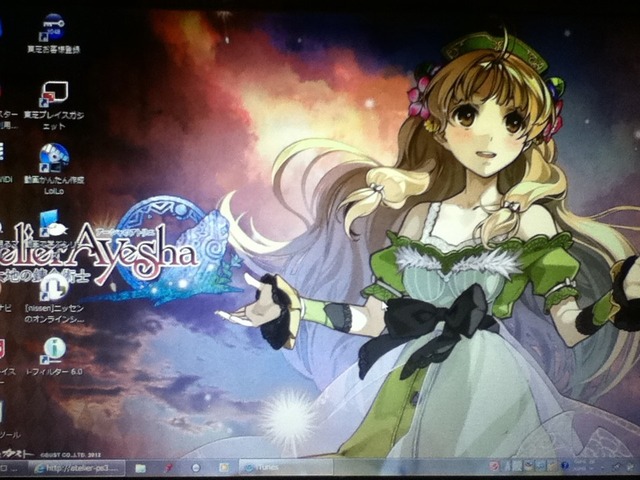Click the red circular system tray icon
This screenshot has width=640, height=480.
[x=493, y=466]
